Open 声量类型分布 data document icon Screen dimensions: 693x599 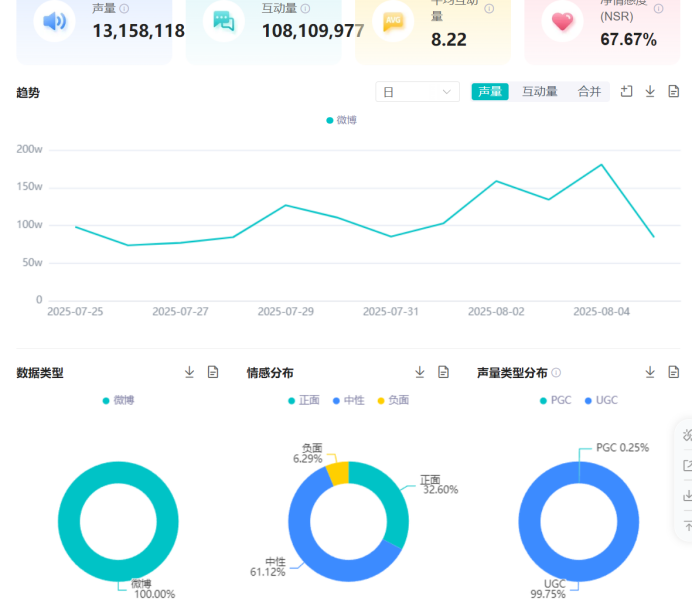pos(674,372)
